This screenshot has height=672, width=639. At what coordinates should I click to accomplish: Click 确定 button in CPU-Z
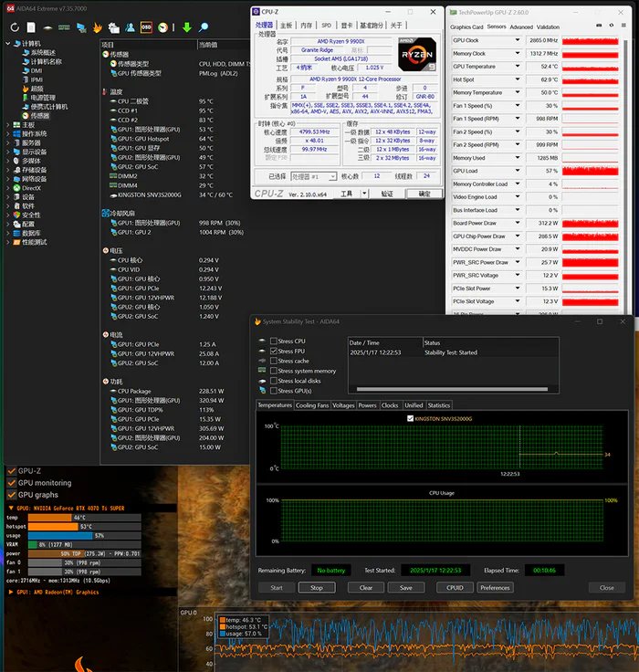[x=424, y=194]
